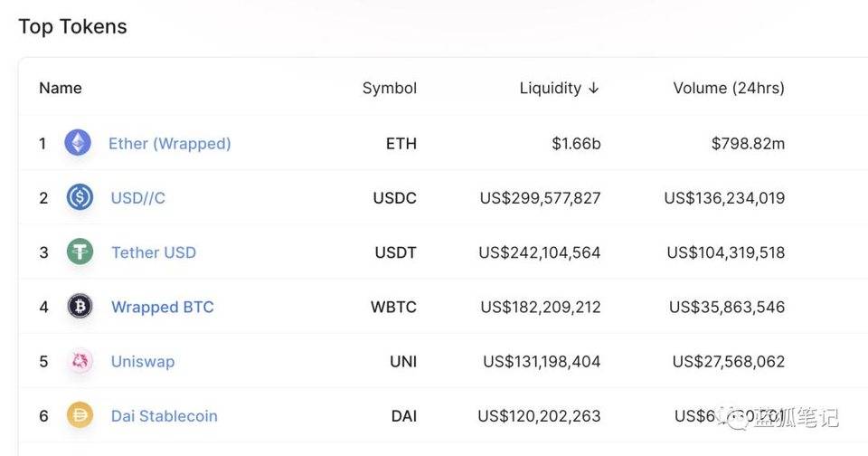Sort table by Liquidity column

(550, 88)
